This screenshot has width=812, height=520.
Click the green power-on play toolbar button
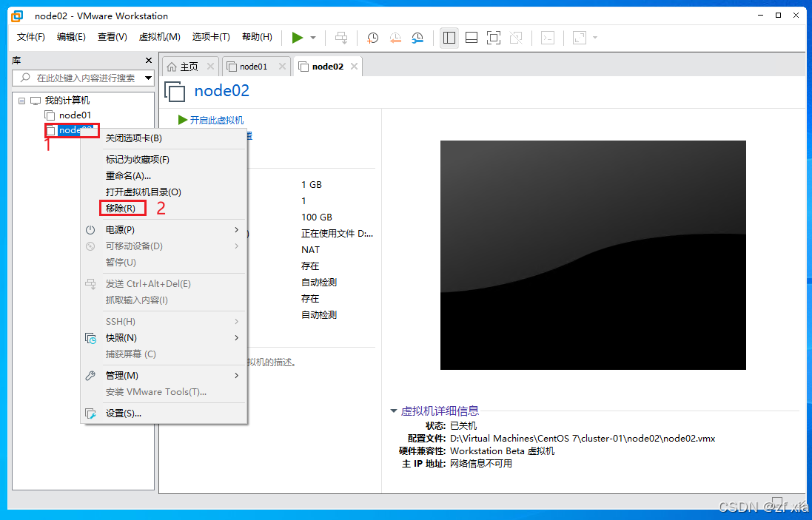tap(298, 37)
